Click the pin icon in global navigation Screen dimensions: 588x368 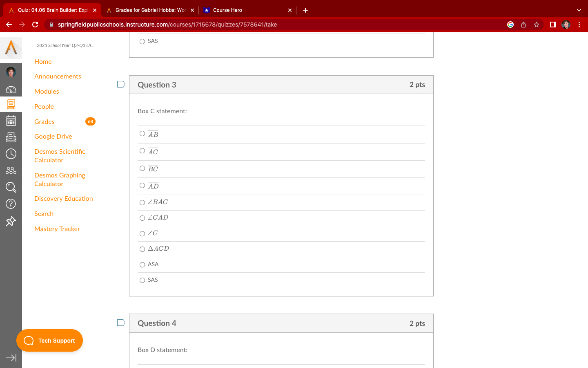click(x=11, y=221)
